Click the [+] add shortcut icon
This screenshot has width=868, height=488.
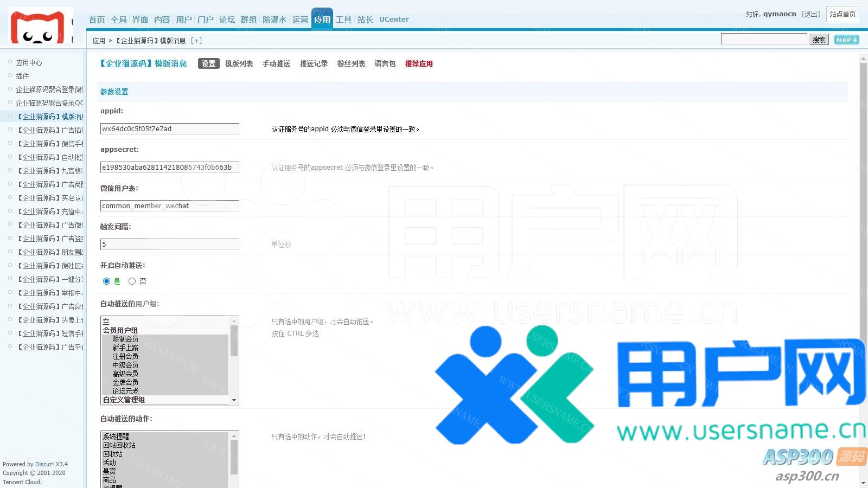196,41
